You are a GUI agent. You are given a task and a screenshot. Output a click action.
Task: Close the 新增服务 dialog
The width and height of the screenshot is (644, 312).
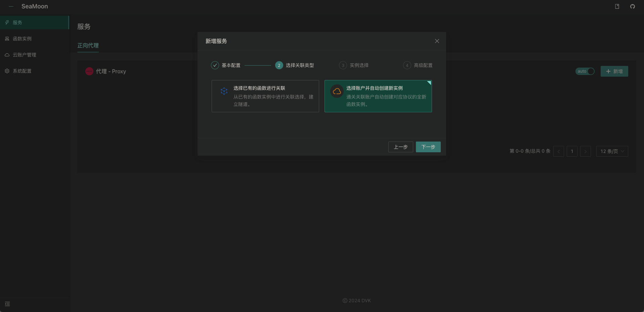pyautogui.click(x=437, y=41)
